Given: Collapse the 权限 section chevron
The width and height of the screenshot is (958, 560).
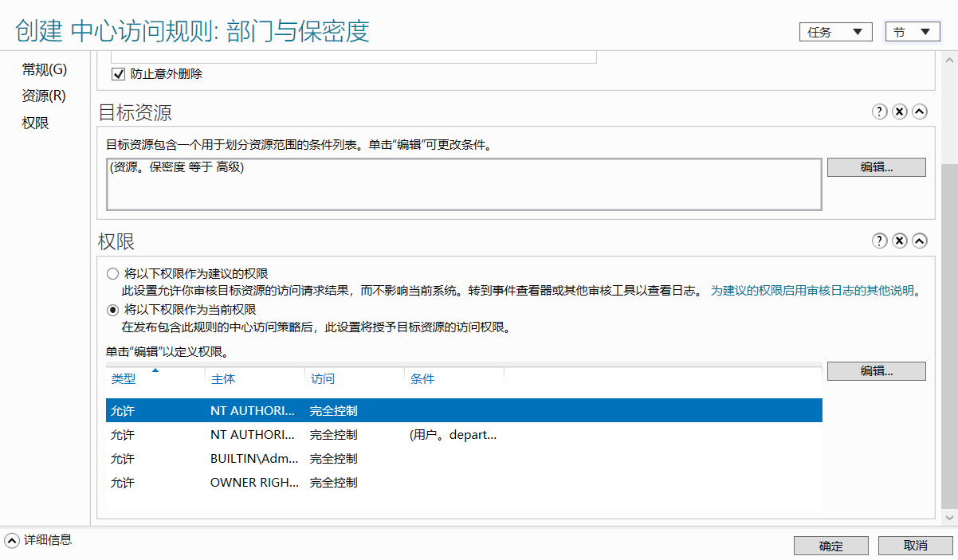Looking at the screenshot, I should [x=920, y=241].
